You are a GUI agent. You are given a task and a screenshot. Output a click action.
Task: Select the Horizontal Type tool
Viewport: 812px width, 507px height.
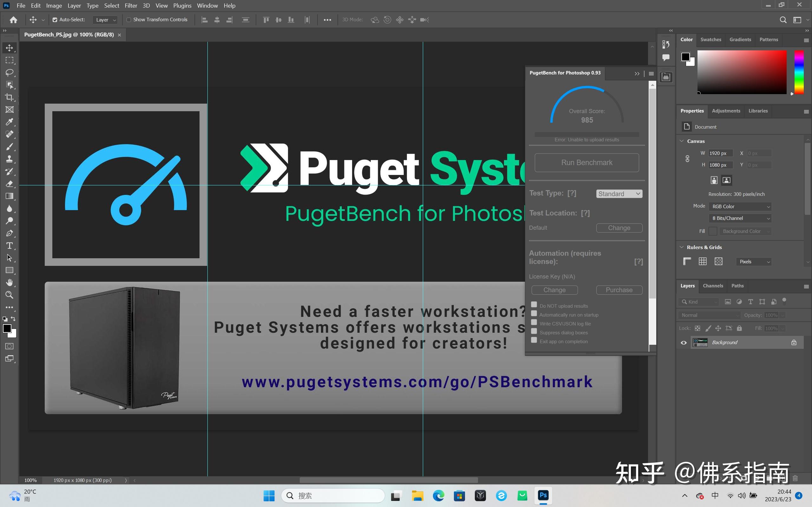[x=10, y=246]
